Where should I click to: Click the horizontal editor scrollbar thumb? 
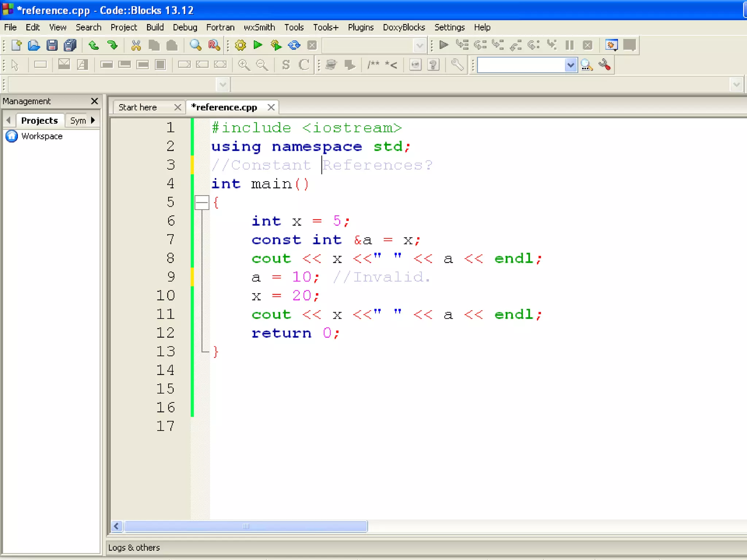(245, 526)
